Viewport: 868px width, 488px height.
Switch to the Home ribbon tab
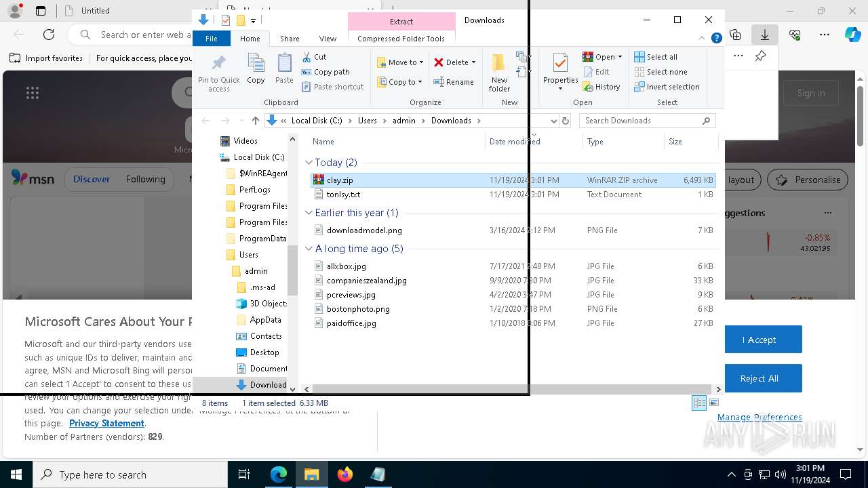[x=250, y=39]
